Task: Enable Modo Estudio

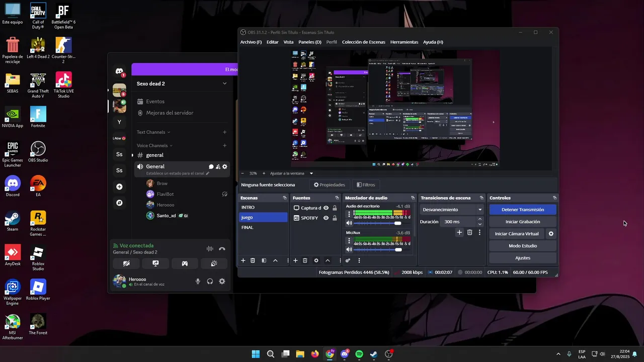Action: coord(523,246)
